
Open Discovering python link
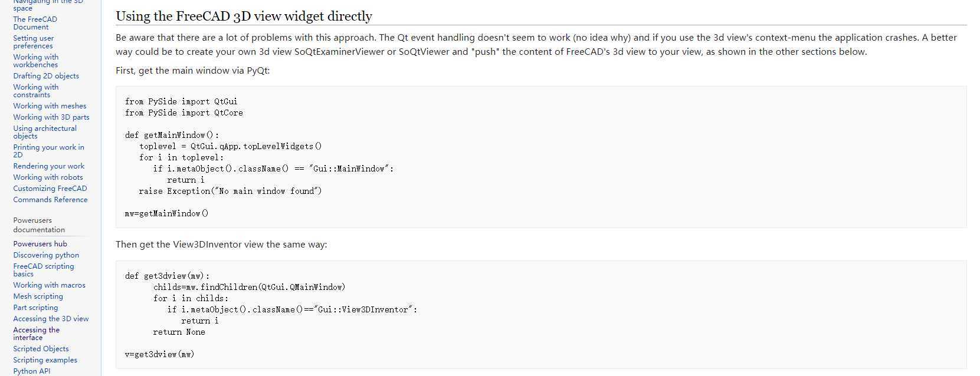click(x=46, y=255)
